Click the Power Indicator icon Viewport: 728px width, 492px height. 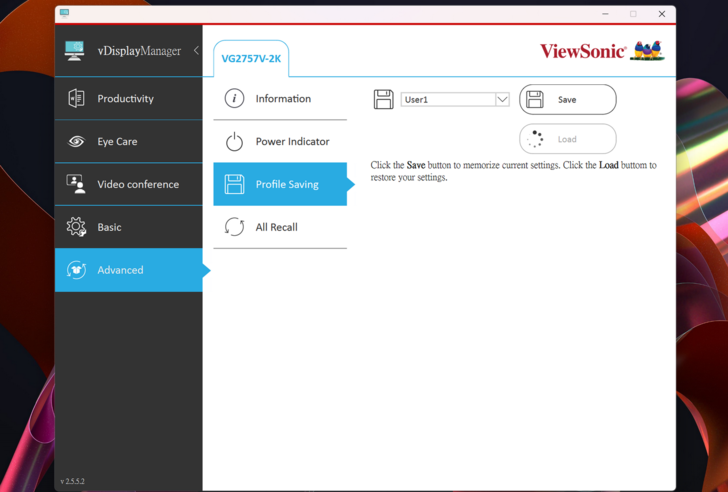pos(234,142)
